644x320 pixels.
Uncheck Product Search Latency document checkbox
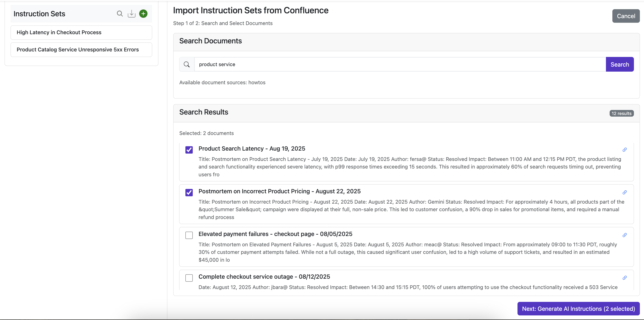point(189,150)
